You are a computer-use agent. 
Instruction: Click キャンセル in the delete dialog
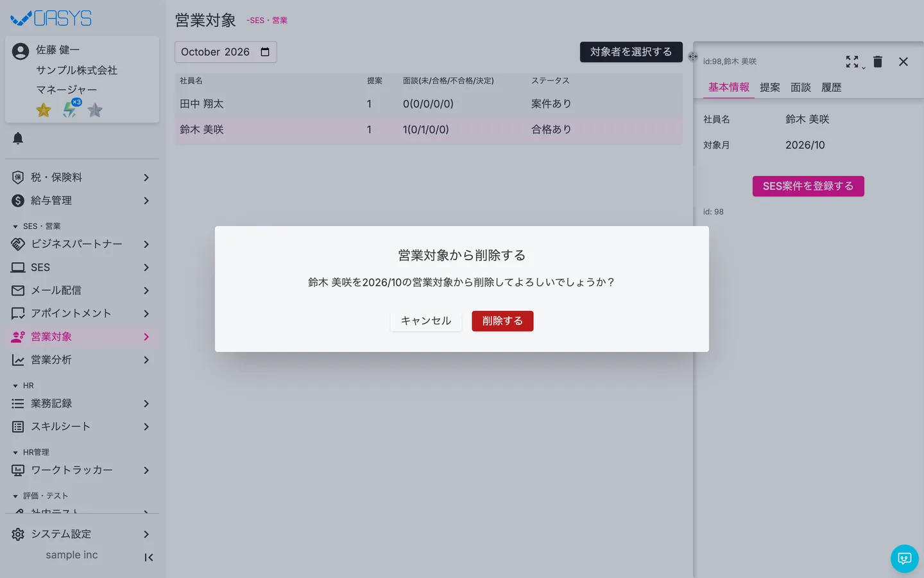(x=426, y=321)
